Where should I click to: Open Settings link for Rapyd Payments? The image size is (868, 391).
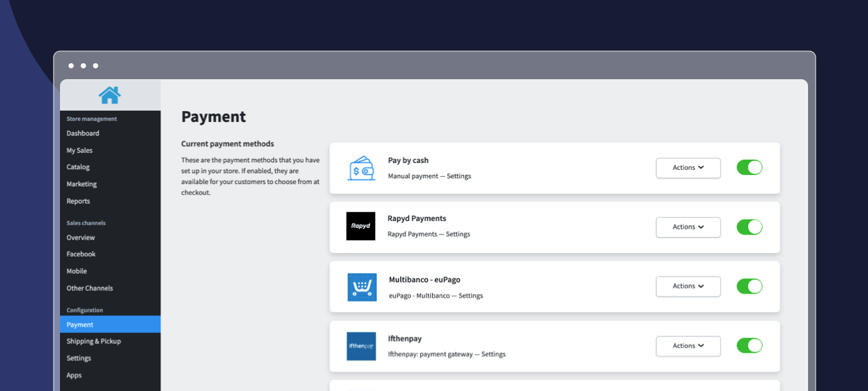click(x=458, y=234)
